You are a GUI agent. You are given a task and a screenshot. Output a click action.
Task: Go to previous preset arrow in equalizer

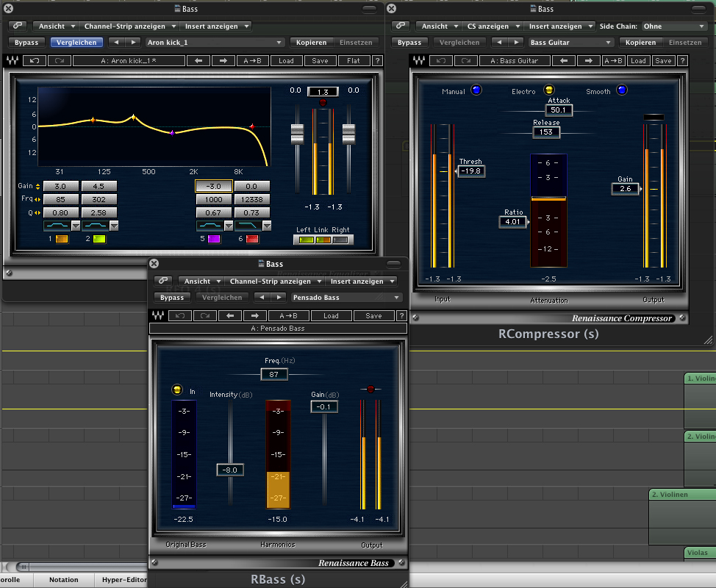coord(198,60)
